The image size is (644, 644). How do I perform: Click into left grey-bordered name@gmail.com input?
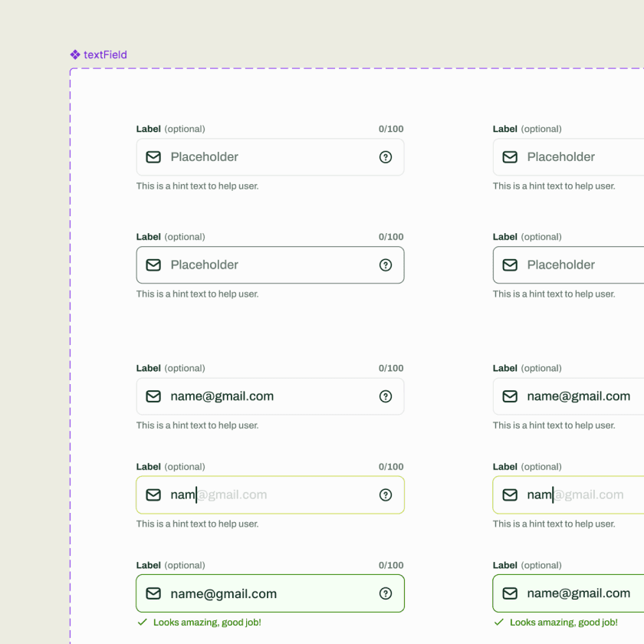coord(270,396)
